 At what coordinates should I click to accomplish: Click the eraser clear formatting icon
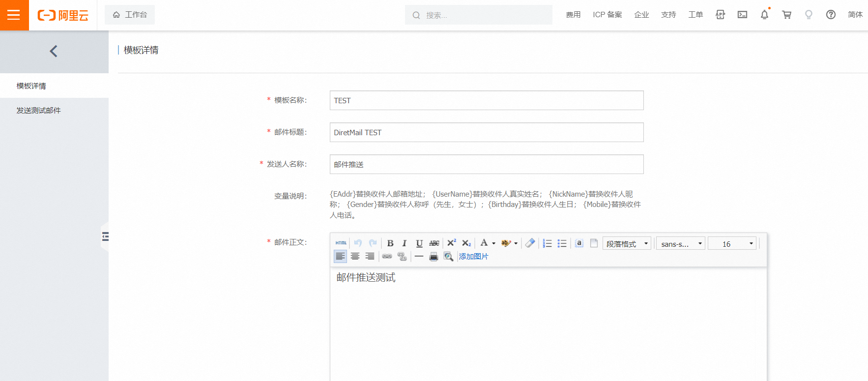click(530, 243)
